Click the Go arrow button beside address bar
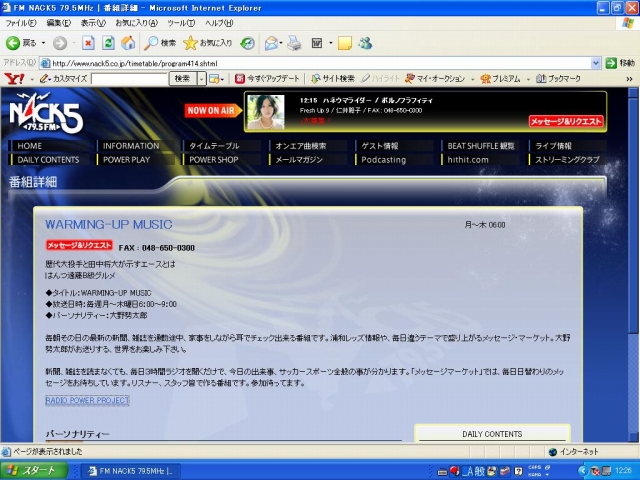The height and width of the screenshot is (480, 640). (611, 63)
